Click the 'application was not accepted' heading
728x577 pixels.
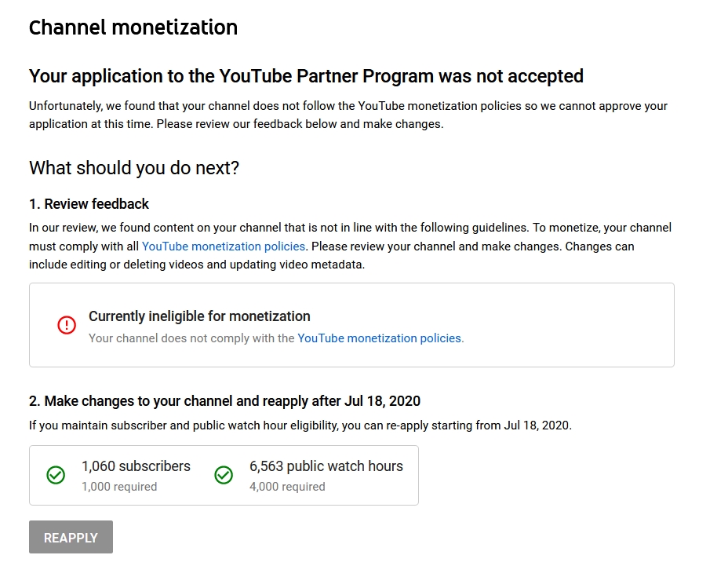pyautogui.click(x=306, y=76)
